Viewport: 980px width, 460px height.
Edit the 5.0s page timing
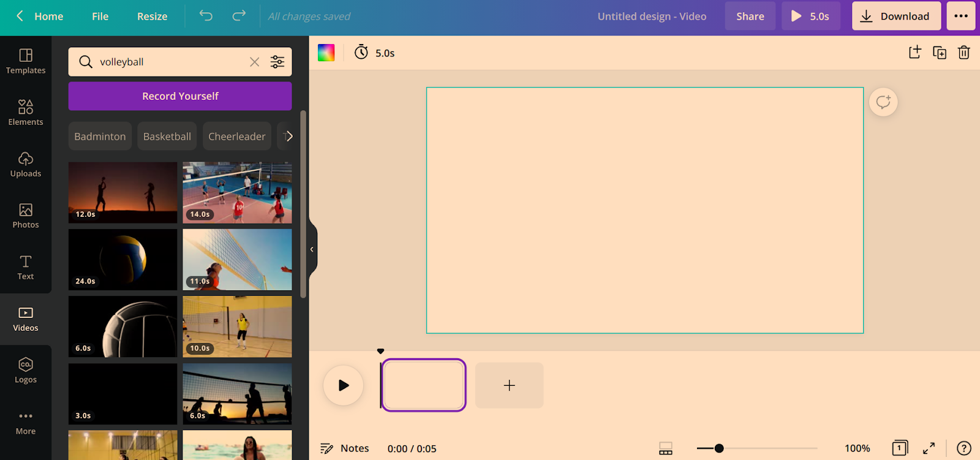click(x=374, y=53)
